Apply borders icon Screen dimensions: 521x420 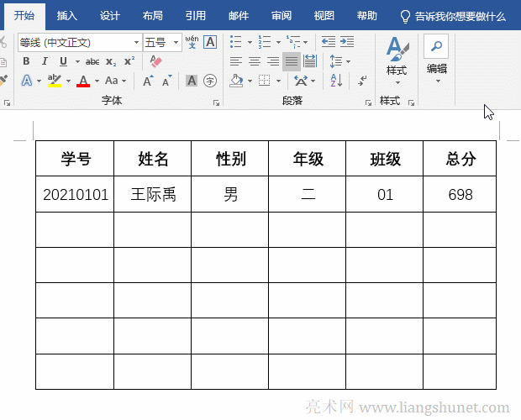tap(265, 81)
